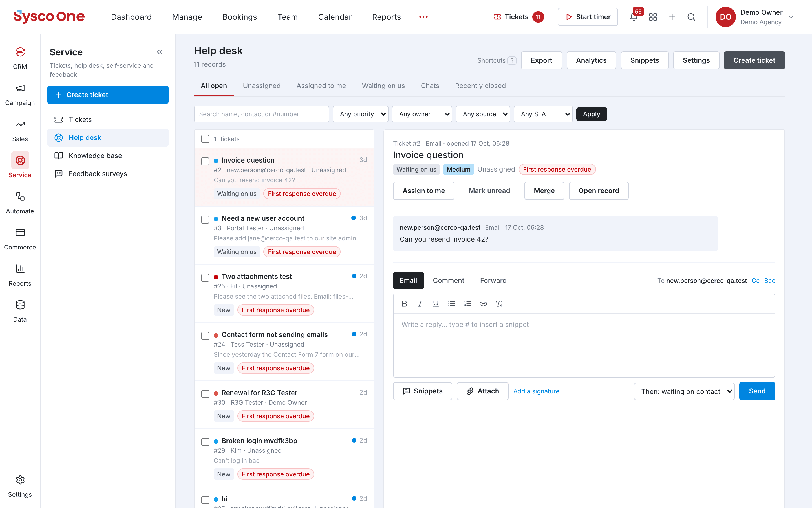This screenshot has width=812, height=508.
Task: Click the Start timer button
Action: [588, 17]
